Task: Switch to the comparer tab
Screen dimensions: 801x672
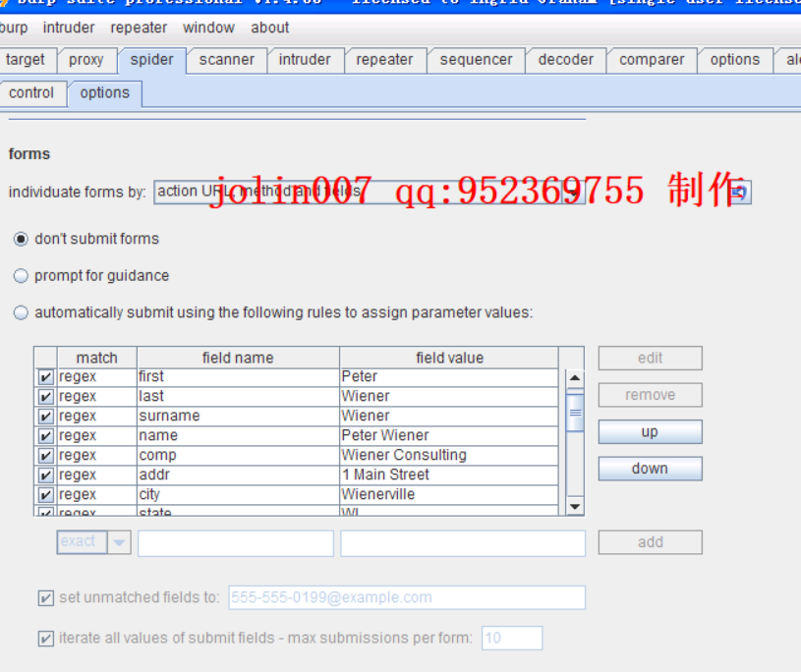Action: [652, 60]
